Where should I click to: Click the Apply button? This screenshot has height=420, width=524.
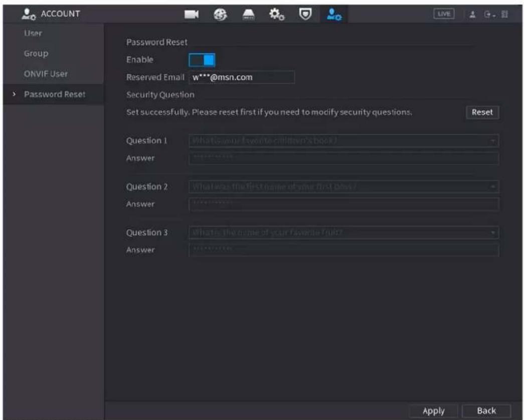click(433, 410)
